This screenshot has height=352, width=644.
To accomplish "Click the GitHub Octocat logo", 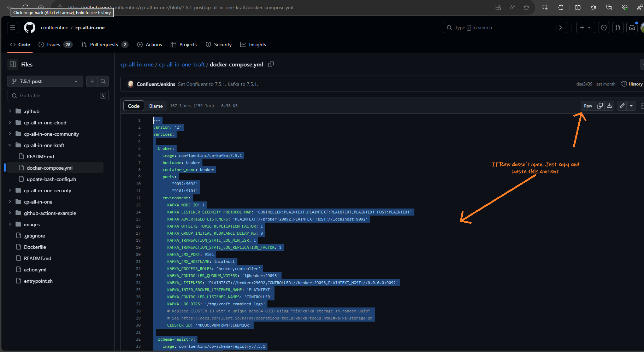I will click(x=30, y=28).
